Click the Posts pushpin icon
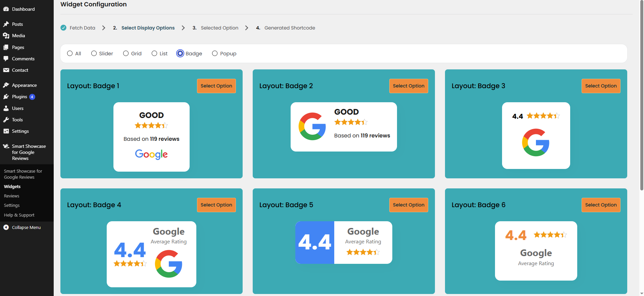The height and width of the screenshot is (296, 644). [x=6, y=24]
